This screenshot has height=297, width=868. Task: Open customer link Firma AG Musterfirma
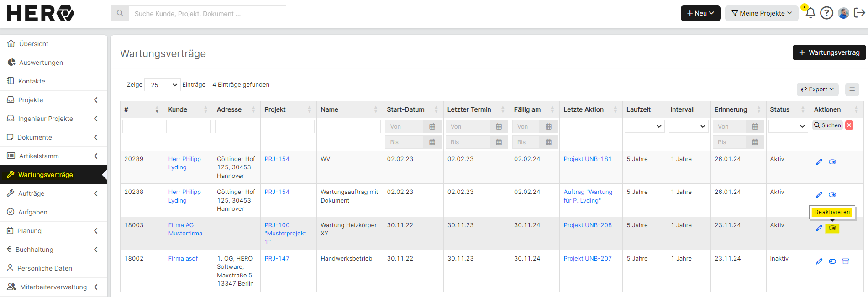point(185,229)
